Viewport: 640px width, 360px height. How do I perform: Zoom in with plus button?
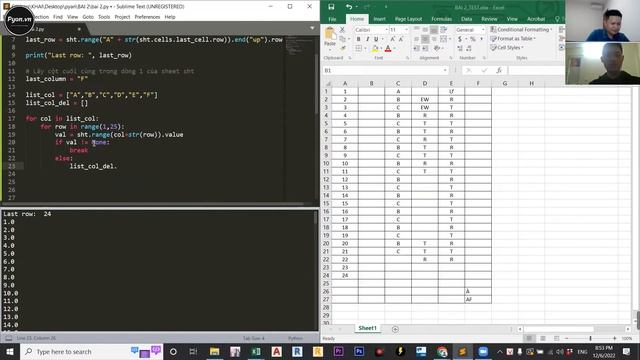[x=615, y=338]
